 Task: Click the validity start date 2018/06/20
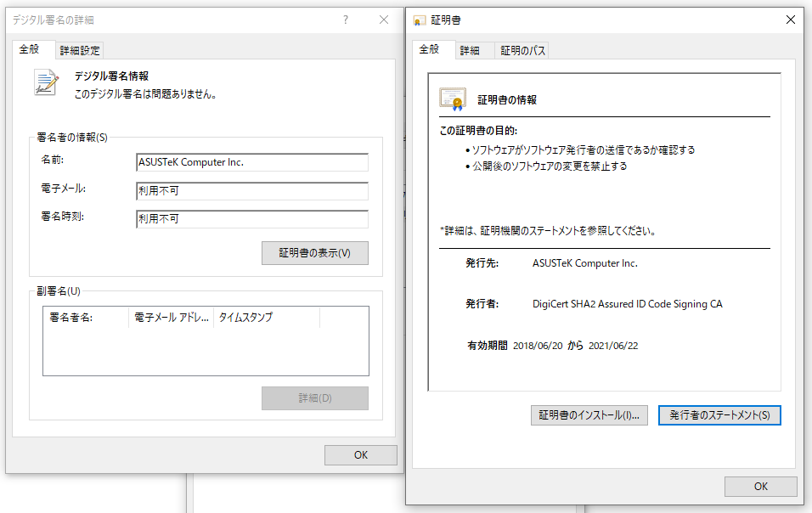click(538, 346)
